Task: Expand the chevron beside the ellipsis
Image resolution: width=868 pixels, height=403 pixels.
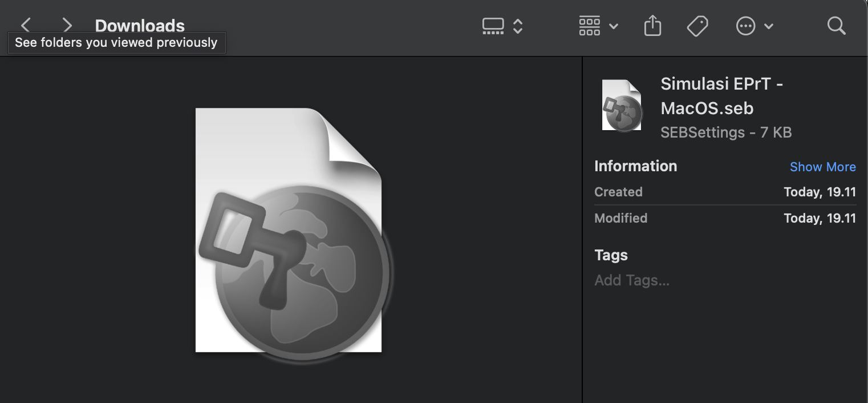Action: click(769, 26)
